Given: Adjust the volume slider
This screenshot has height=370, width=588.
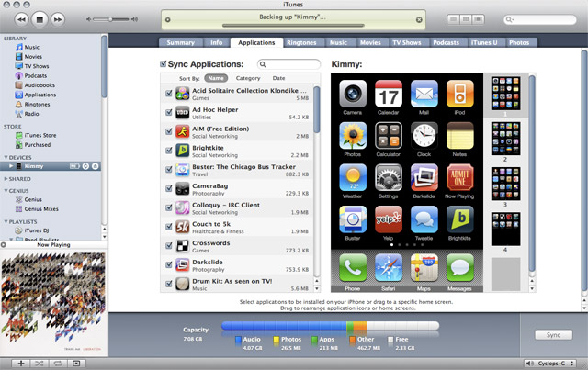Looking at the screenshot, I should [x=111, y=19].
